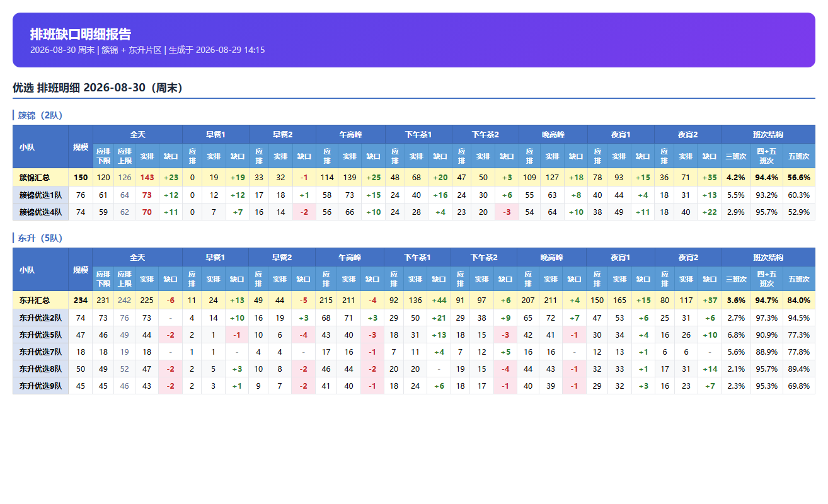This screenshot has width=828, height=504.
Task: Click the 6.8% 三班次 value for 东升优选5队
Action: [x=736, y=335]
